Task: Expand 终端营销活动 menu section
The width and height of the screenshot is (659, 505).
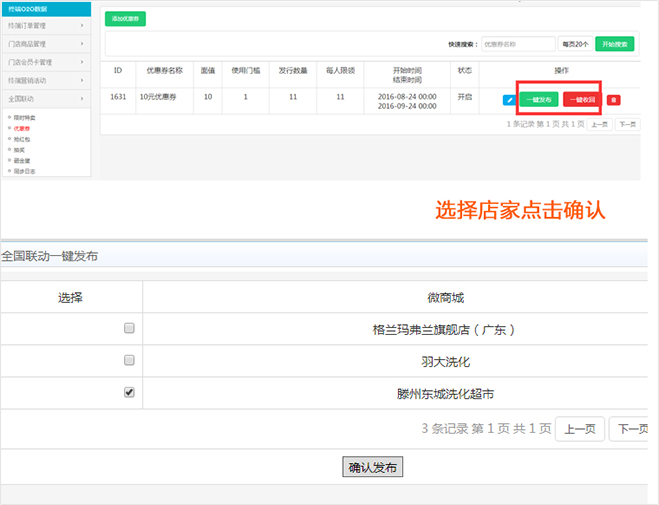Action: tap(46, 80)
